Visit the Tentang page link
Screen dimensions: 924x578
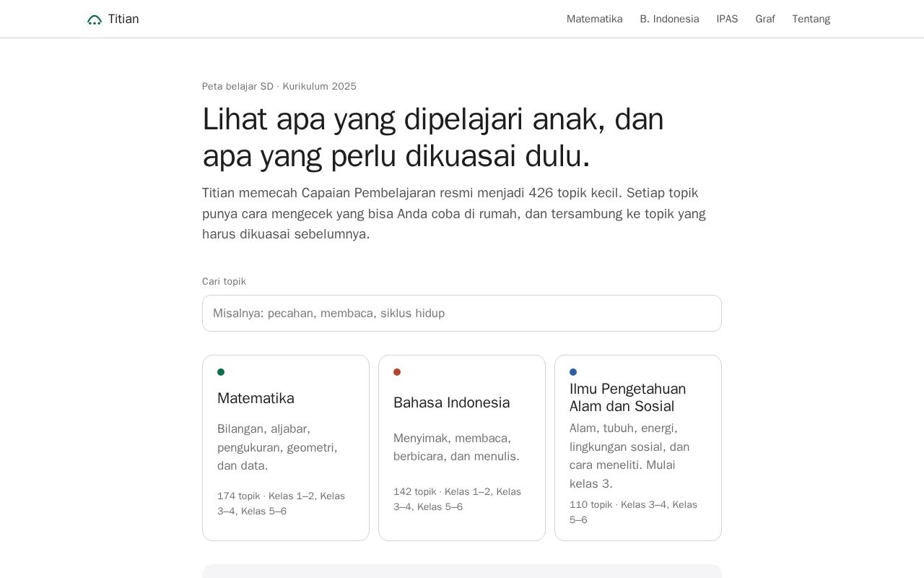tap(811, 20)
